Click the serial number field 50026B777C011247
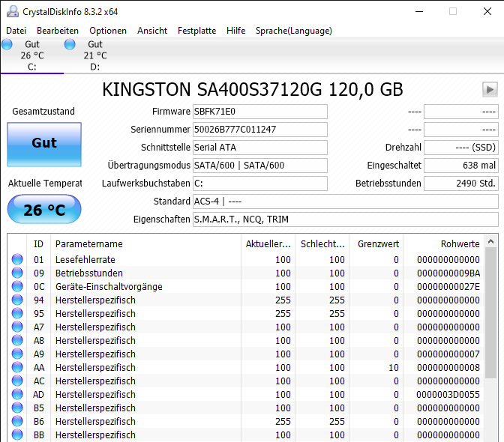The width and height of the screenshot is (504, 442). click(x=260, y=130)
